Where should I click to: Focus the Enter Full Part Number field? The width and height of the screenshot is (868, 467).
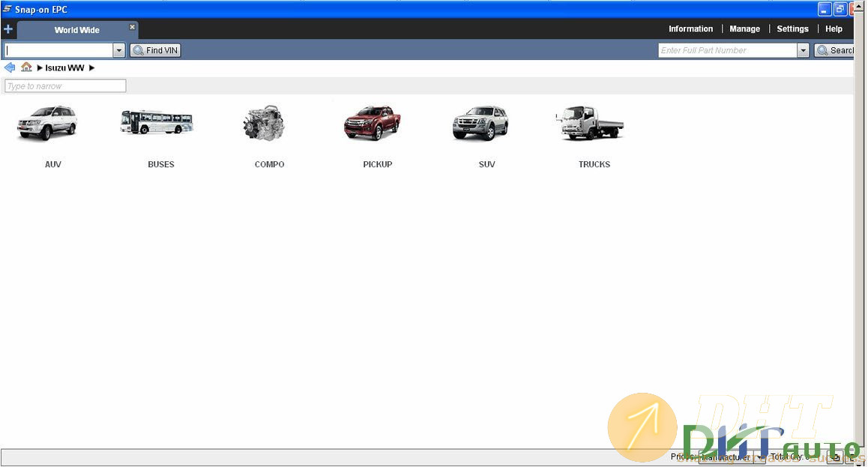point(728,50)
